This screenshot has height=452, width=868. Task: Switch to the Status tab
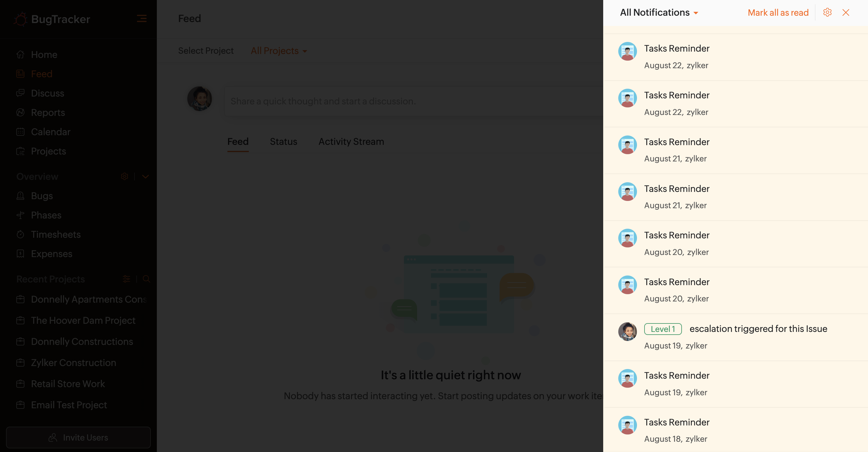coord(284,142)
